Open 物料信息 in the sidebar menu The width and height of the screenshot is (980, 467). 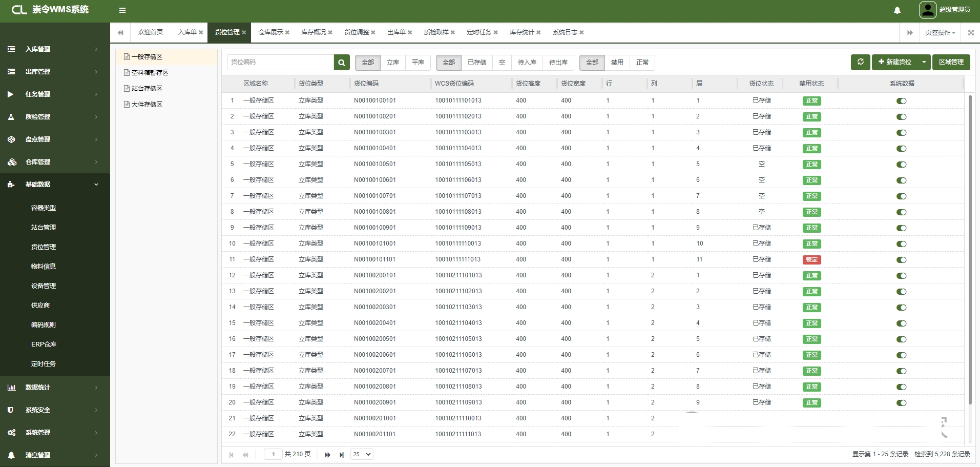(44, 267)
